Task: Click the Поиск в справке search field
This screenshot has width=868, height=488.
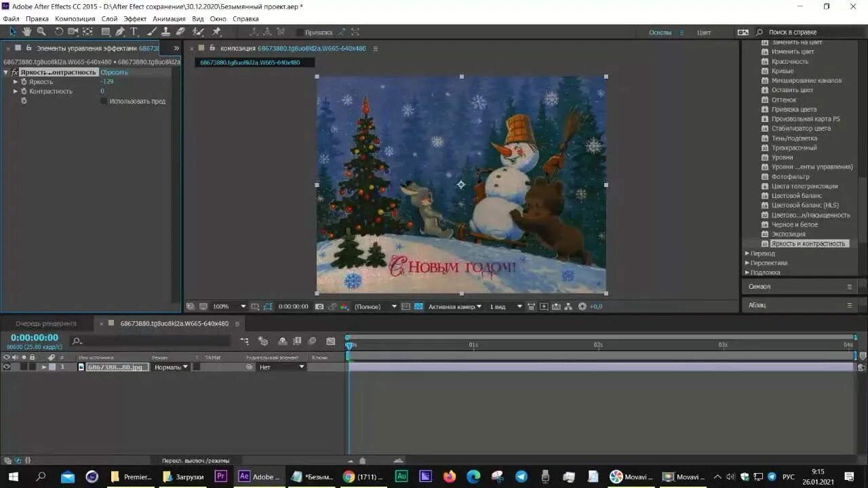Action: [x=808, y=32]
